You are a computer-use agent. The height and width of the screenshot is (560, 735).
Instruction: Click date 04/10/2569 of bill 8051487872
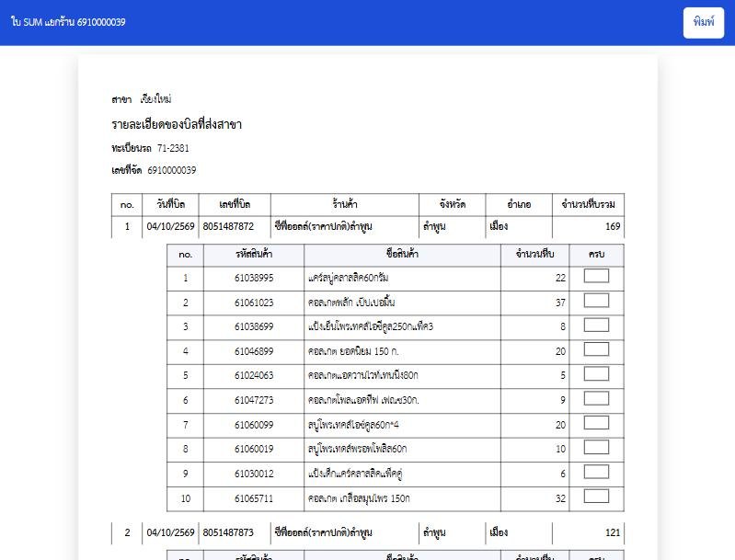tap(170, 226)
